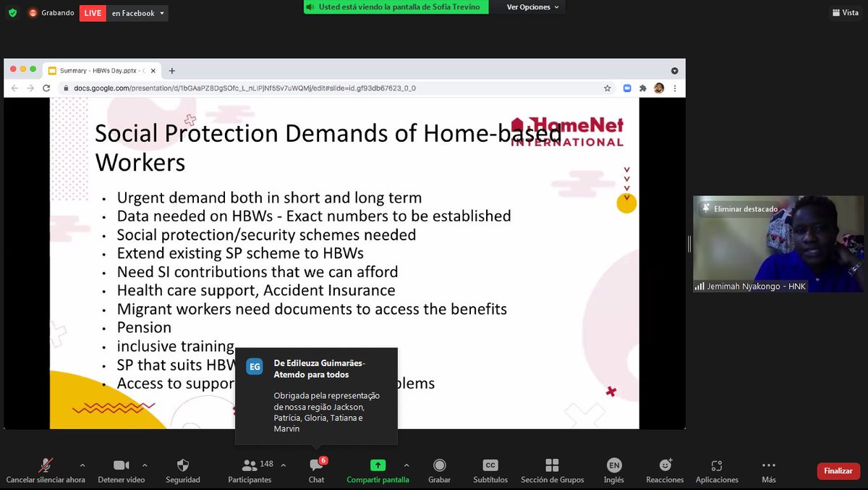Image resolution: width=868 pixels, height=490 pixels.
Task: Click the docs.google.com address bar
Action: 338,88
